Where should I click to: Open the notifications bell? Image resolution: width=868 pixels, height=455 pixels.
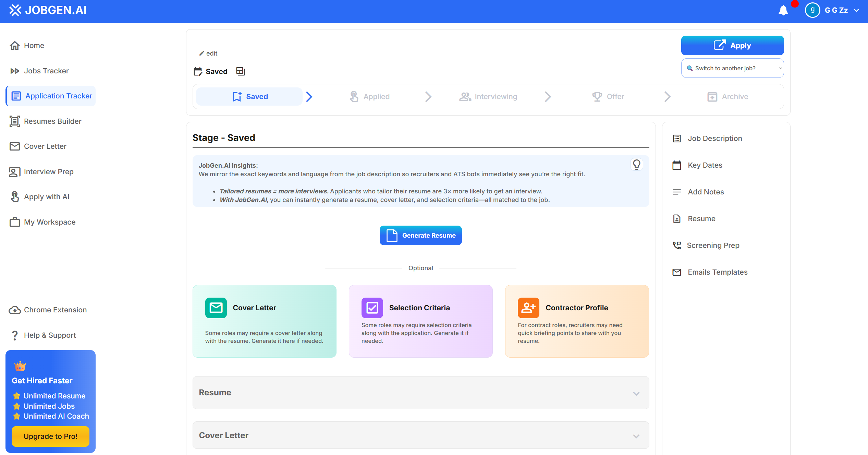(783, 10)
